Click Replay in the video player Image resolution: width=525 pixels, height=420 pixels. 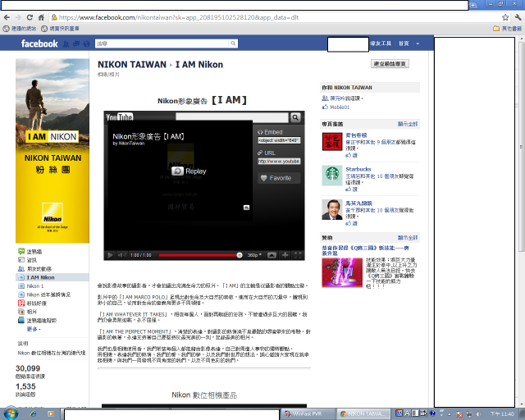pos(189,171)
